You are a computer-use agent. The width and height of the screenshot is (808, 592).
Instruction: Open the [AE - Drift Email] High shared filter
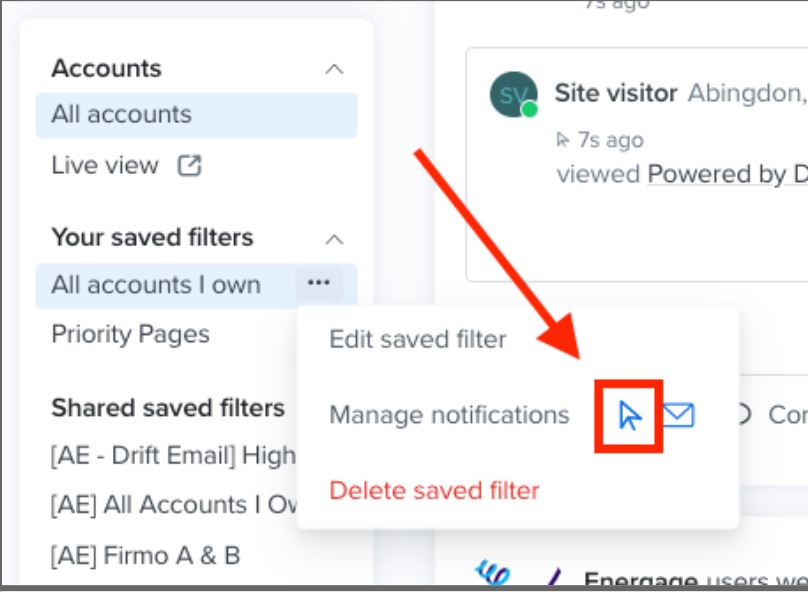[173, 455]
